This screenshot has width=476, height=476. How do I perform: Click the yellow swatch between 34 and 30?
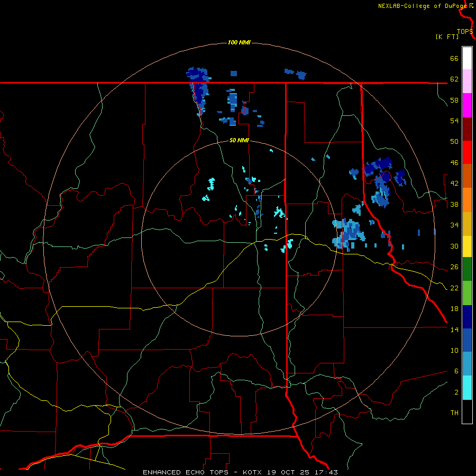[467, 246]
